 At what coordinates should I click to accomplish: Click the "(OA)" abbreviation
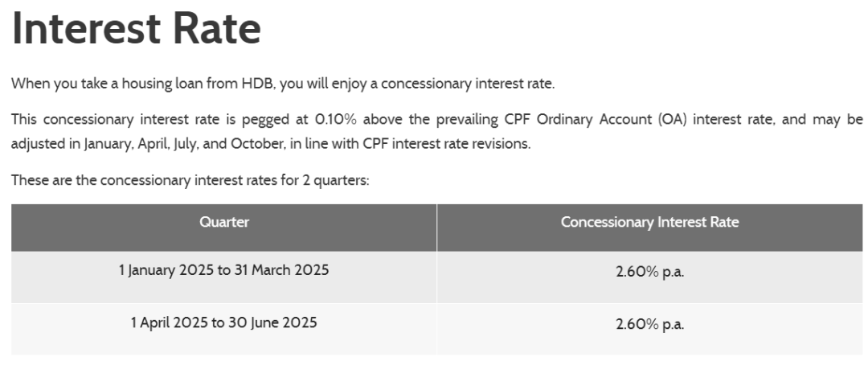pyautogui.click(x=671, y=120)
